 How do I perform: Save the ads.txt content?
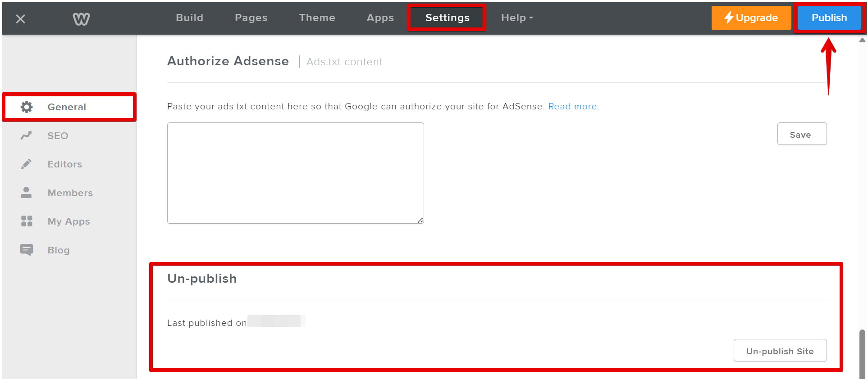[801, 134]
